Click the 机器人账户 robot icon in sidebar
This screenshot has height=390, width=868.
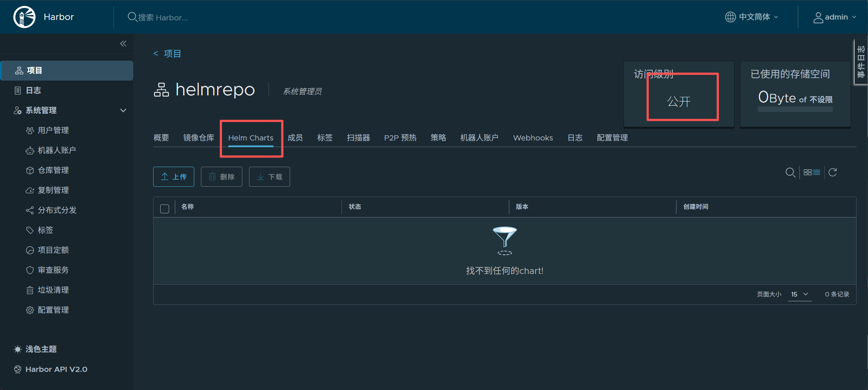(30, 150)
